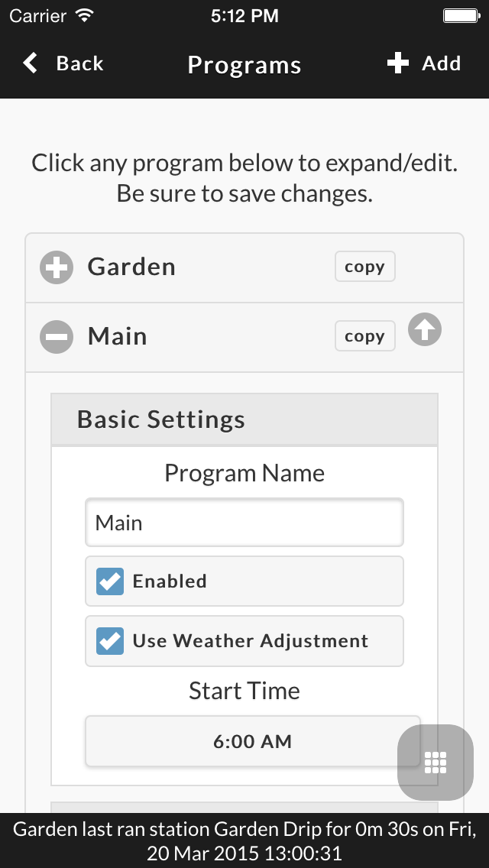The image size is (489, 868).
Task: Tap the plus icon beside Add
Action: (x=397, y=63)
